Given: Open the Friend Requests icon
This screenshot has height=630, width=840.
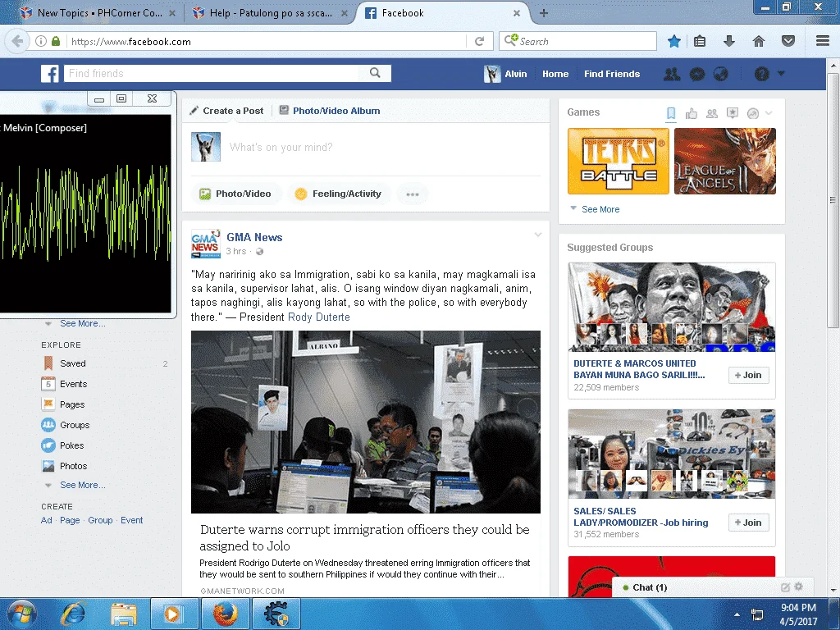Looking at the screenshot, I should click(x=672, y=74).
